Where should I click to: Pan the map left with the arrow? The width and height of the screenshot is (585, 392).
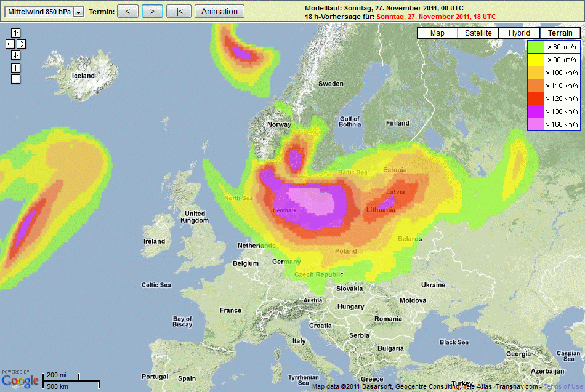click(10, 44)
